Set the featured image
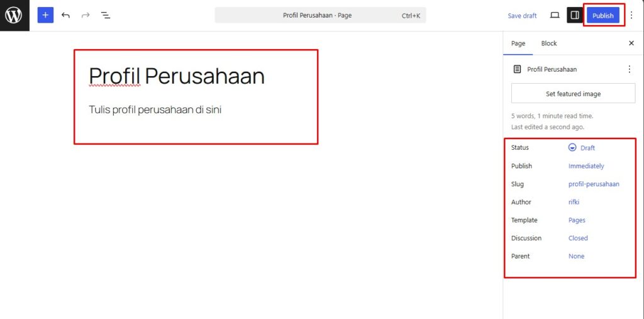 tap(573, 94)
